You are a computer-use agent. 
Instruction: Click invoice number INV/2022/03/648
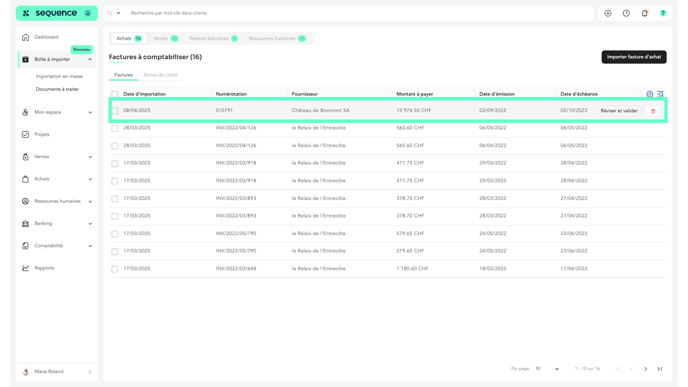236,269
